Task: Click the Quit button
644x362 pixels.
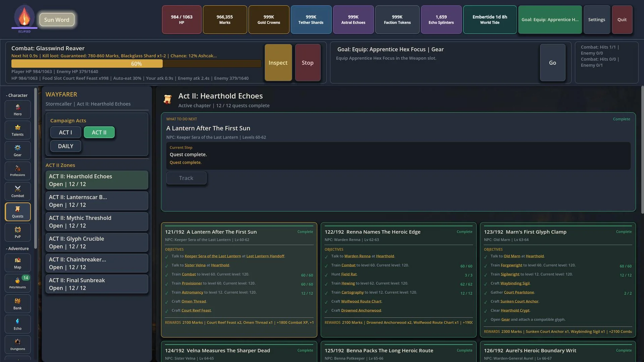Action: click(x=622, y=19)
